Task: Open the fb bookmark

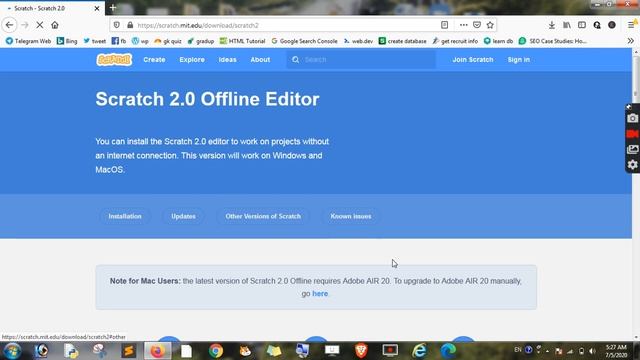Action: (119, 41)
